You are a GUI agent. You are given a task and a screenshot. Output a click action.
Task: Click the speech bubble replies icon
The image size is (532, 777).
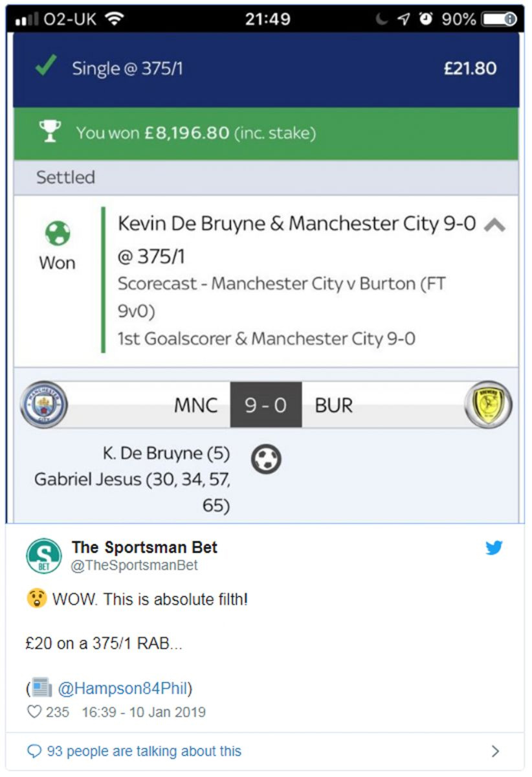34,751
